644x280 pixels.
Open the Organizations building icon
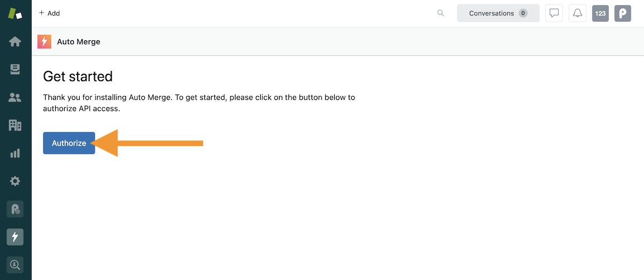(x=15, y=125)
